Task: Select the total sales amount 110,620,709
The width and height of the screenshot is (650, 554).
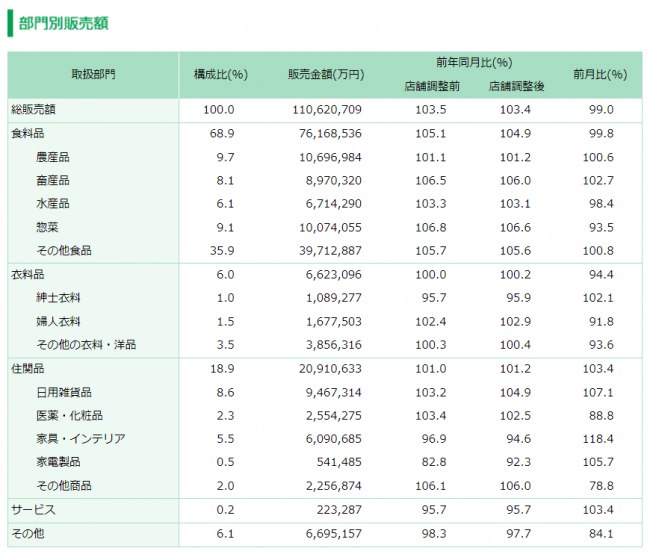Action: [328, 109]
